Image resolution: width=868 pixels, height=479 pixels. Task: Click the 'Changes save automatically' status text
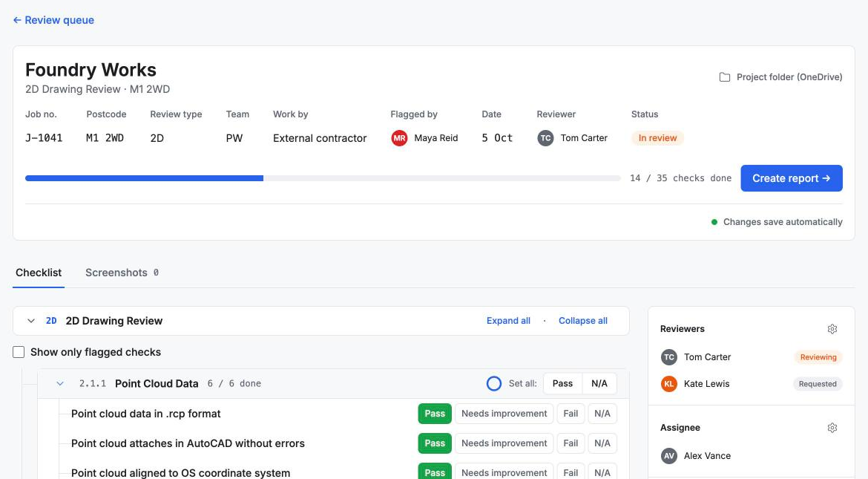coord(783,222)
